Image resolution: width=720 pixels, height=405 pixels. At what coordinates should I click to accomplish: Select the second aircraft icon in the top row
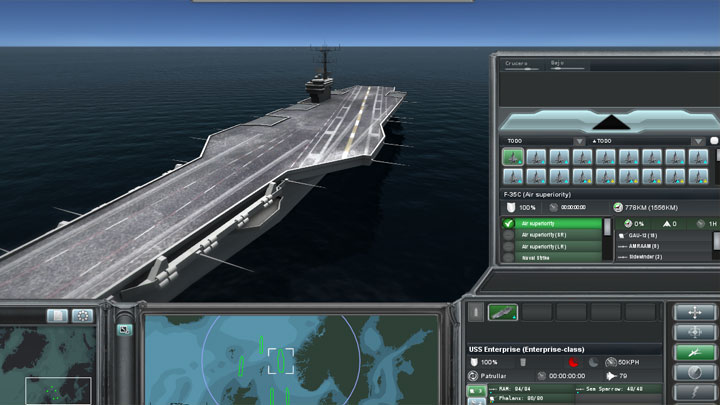(x=536, y=157)
